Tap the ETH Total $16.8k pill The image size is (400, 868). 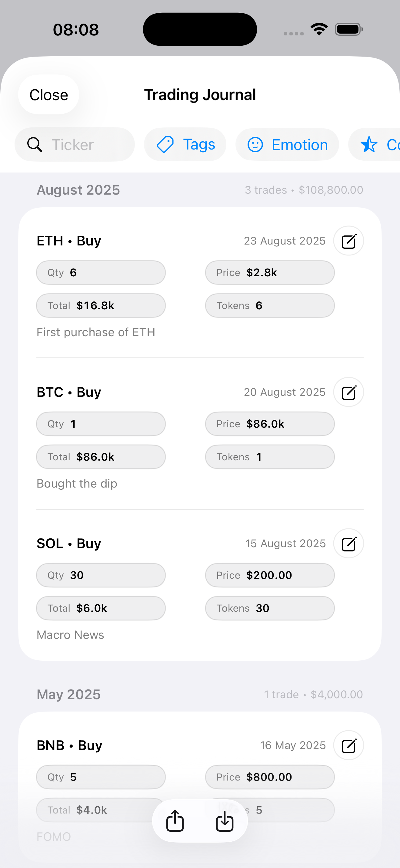point(101,306)
